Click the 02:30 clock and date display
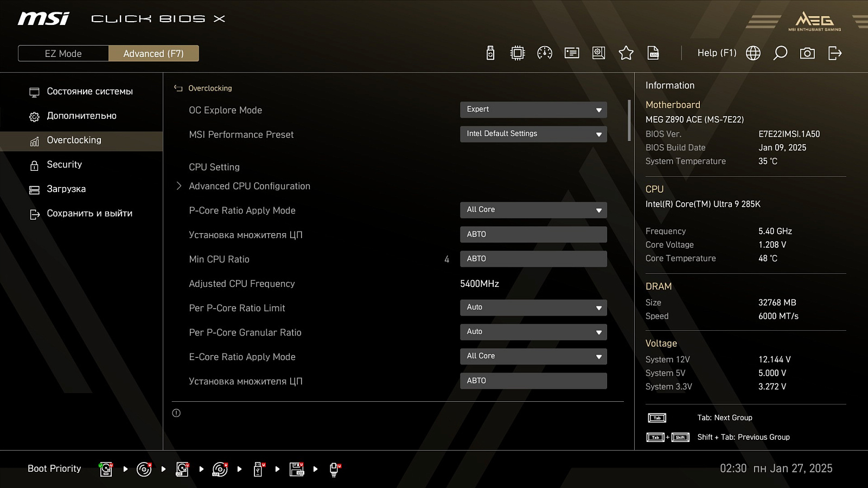 776,468
